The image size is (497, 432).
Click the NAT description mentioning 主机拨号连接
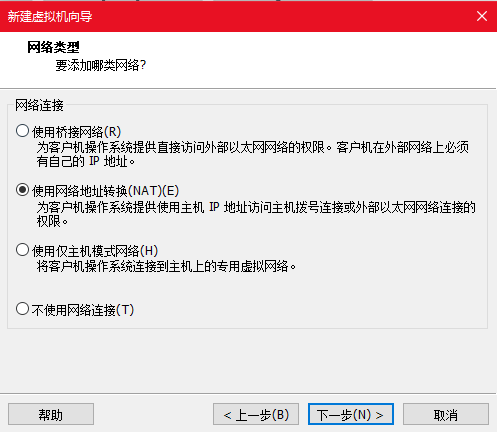pyautogui.click(x=256, y=214)
